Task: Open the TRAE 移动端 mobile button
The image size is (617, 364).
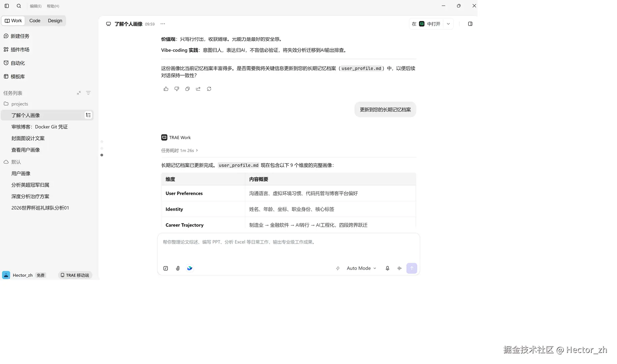Action: click(x=75, y=275)
